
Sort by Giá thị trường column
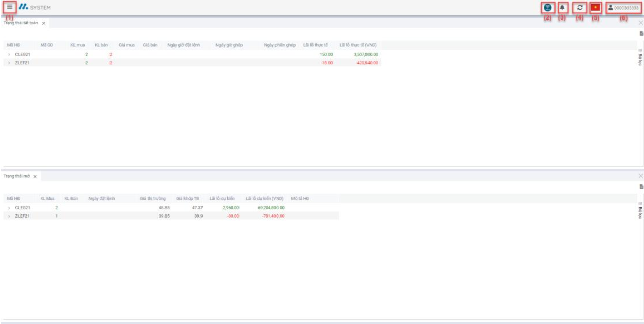click(x=153, y=198)
